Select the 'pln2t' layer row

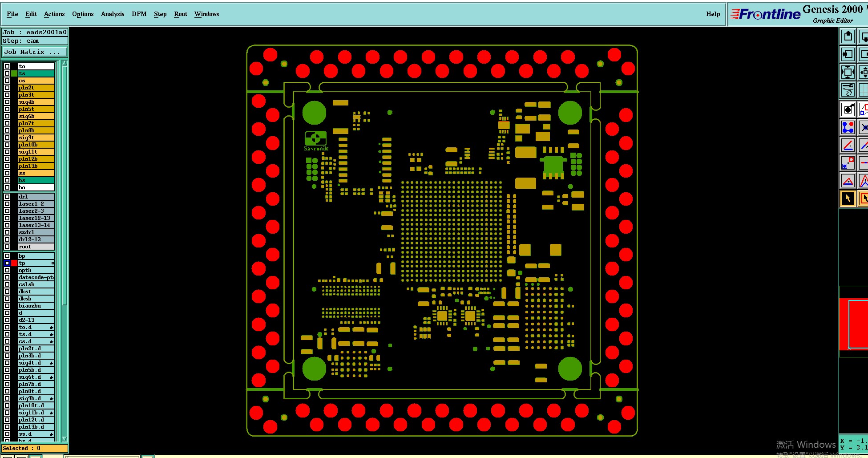tap(36, 88)
